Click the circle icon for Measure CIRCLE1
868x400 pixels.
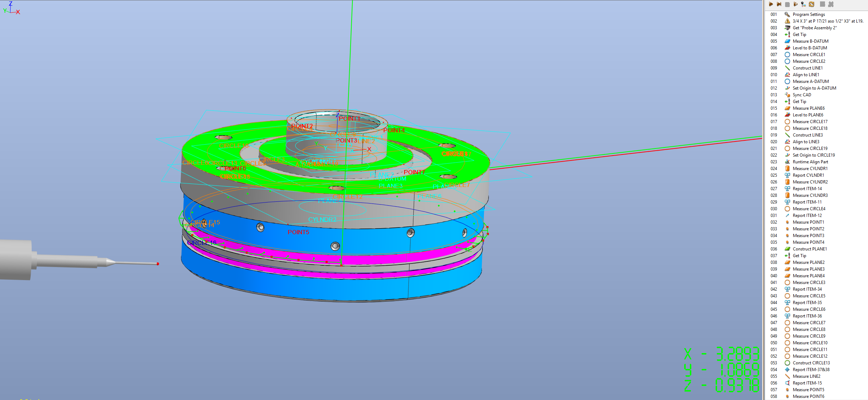tap(787, 55)
